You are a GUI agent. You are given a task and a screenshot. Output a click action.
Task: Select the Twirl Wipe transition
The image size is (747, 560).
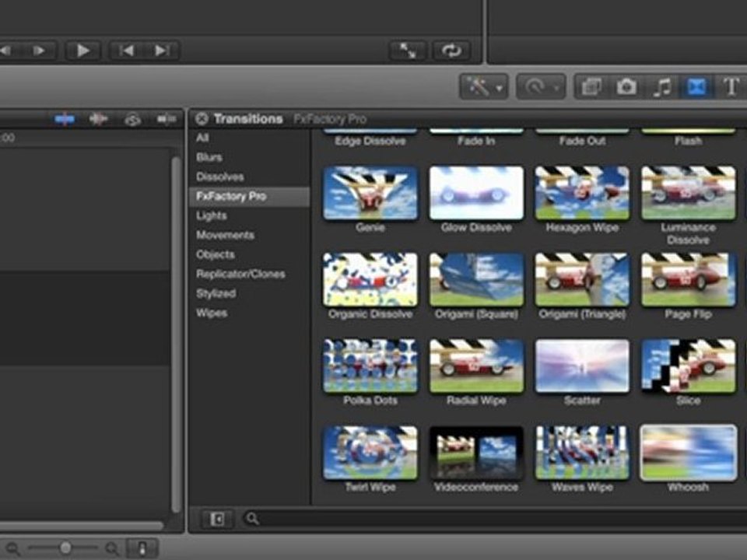(370, 453)
